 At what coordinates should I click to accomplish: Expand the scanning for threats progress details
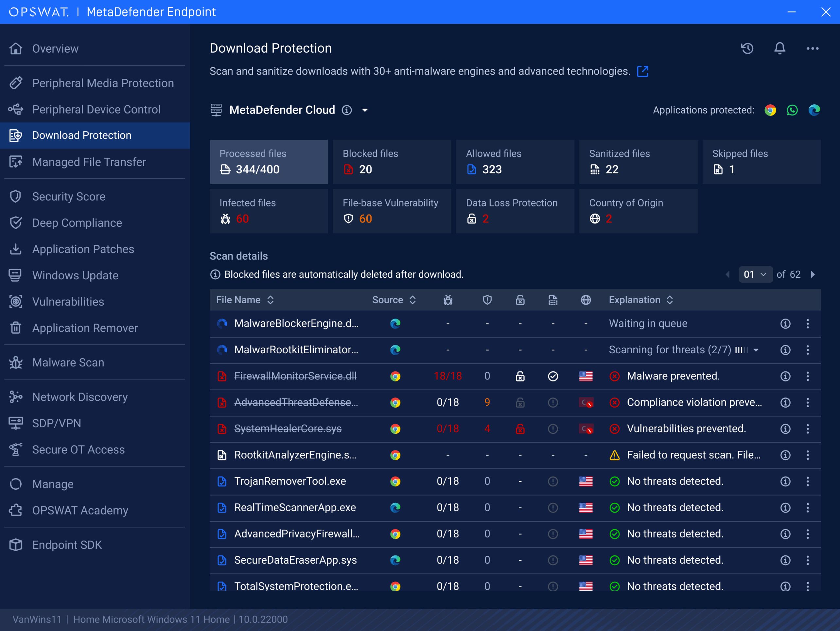pyautogui.click(x=756, y=350)
